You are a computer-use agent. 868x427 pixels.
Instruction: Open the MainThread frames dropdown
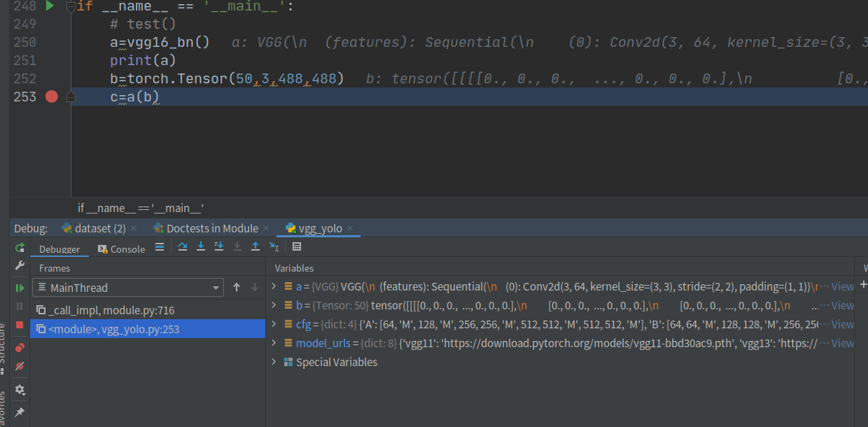(x=217, y=287)
